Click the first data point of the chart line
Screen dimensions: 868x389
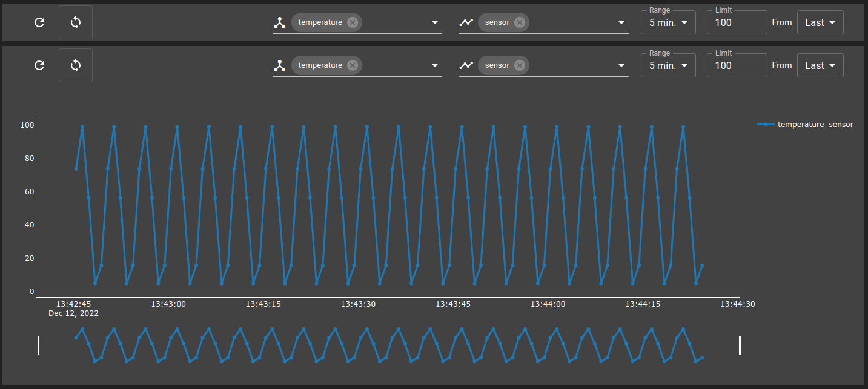(x=76, y=168)
